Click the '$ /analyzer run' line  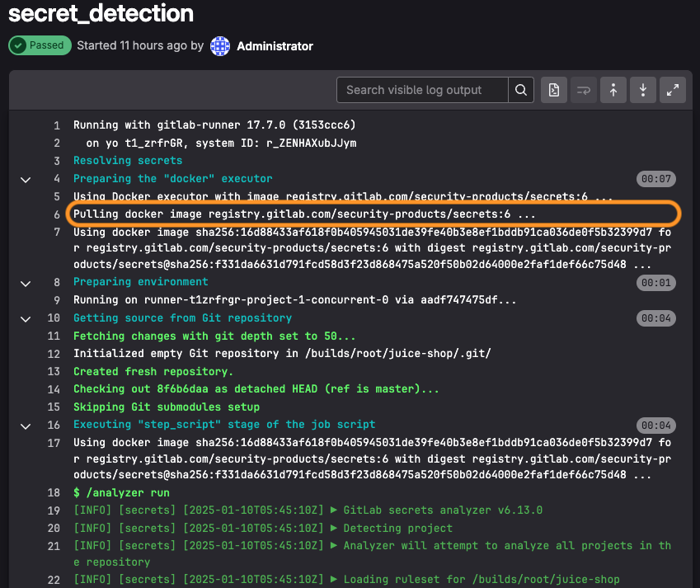tap(121, 493)
